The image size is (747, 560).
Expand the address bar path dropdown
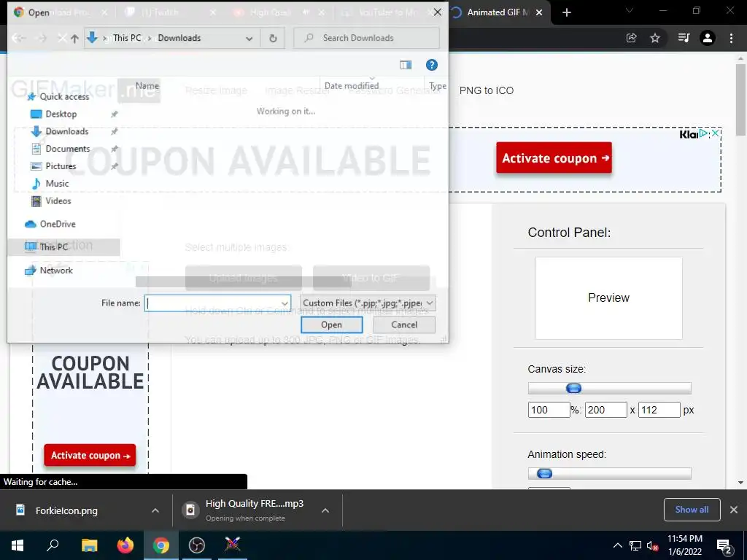[249, 39]
